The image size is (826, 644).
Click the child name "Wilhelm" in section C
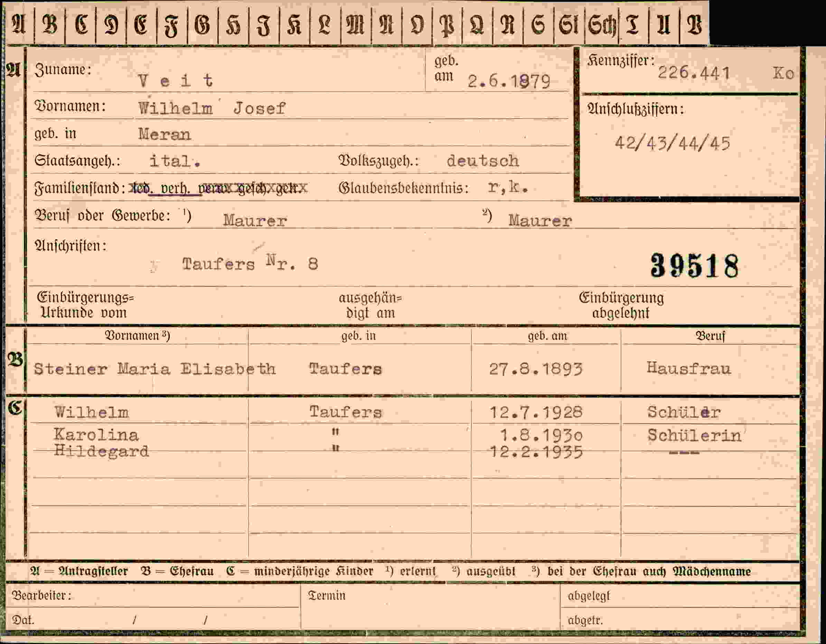(92, 412)
